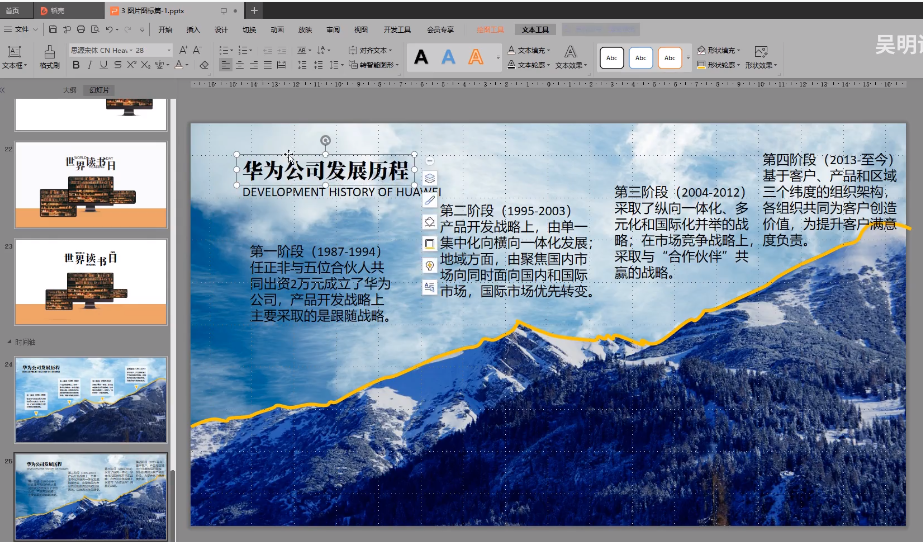Open a new document tab with plus button
The height and width of the screenshot is (542, 923).
coord(254,11)
